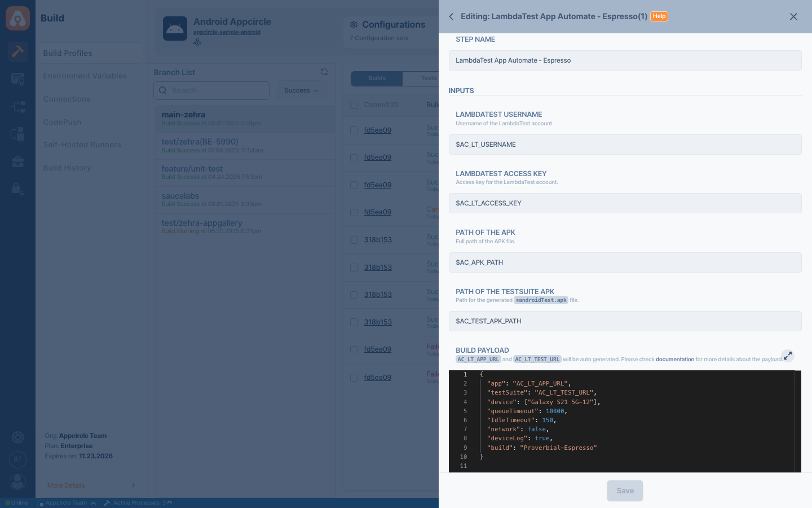The width and height of the screenshot is (812, 508).
Task: Click the orange Help badge
Action: click(x=659, y=16)
